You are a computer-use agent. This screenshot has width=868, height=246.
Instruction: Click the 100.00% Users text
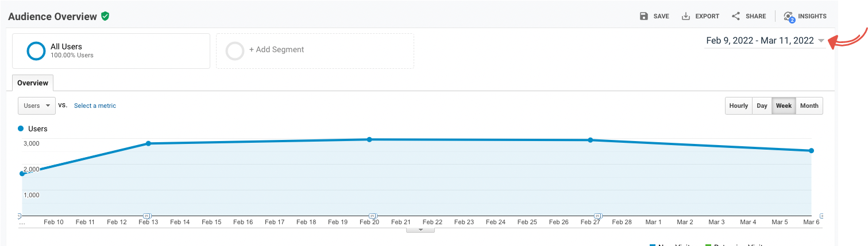tap(72, 56)
